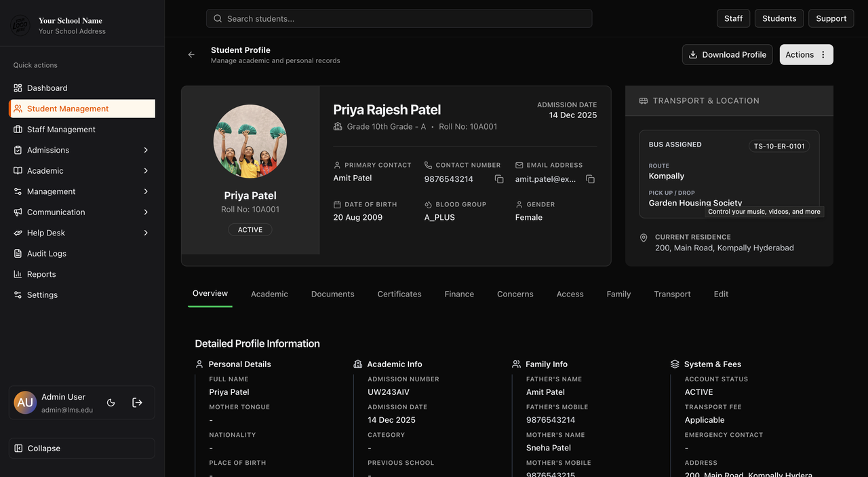Open the Actions dropdown menu
Screen dimensions: 868x477
[x=806, y=55]
